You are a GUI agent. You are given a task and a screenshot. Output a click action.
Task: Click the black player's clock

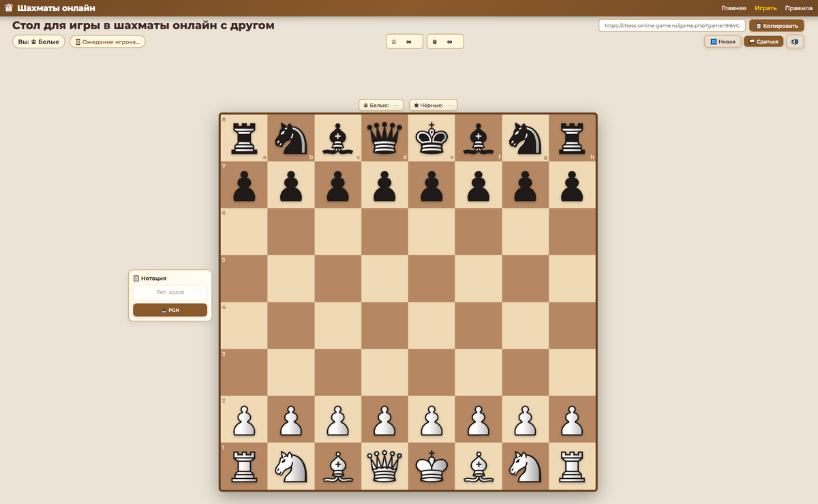click(445, 42)
